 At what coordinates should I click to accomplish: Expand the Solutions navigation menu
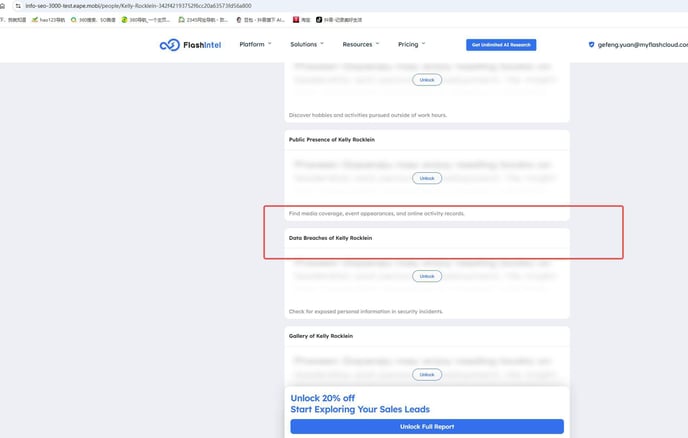pyautogui.click(x=307, y=44)
